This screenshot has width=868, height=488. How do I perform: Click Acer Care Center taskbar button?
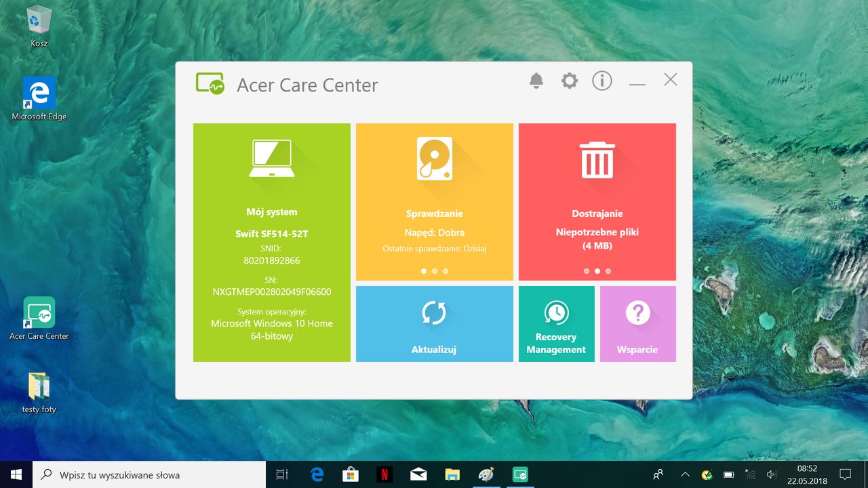(x=520, y=475)
